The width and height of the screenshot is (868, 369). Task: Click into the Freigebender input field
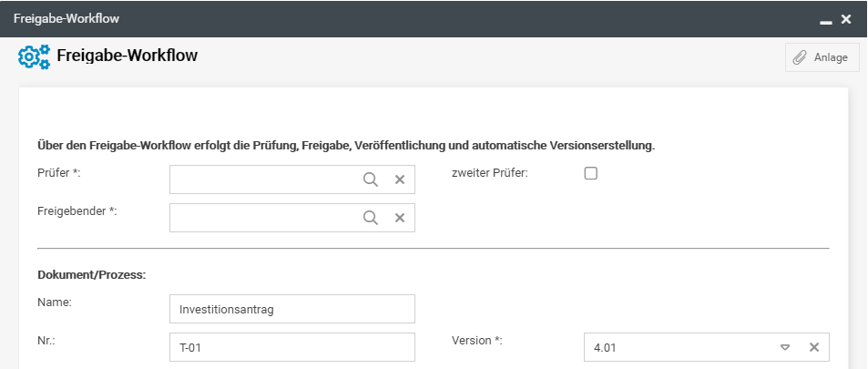coord(264,218)
